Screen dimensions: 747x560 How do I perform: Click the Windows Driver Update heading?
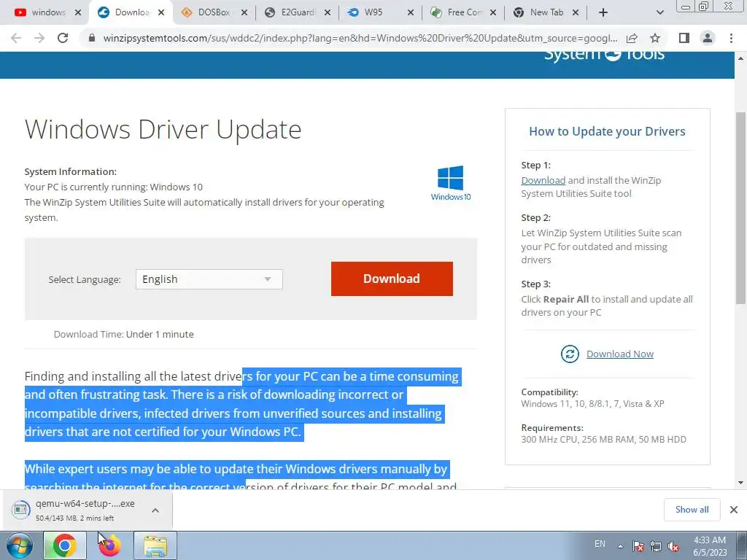(163, 129)
